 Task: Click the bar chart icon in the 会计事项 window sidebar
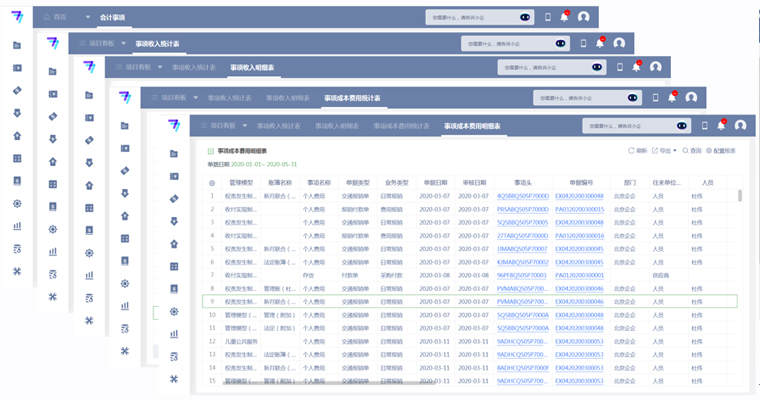(17, 226)
